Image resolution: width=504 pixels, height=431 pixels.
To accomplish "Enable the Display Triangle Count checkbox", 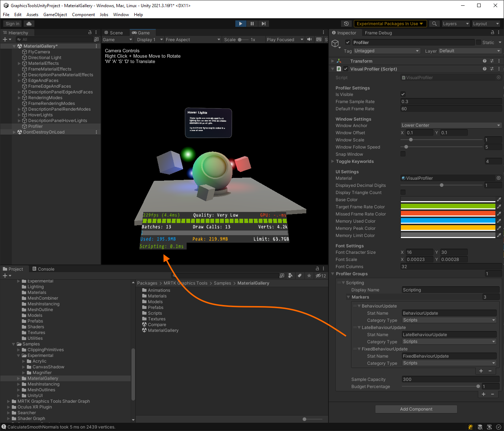I will coord(403,192).
